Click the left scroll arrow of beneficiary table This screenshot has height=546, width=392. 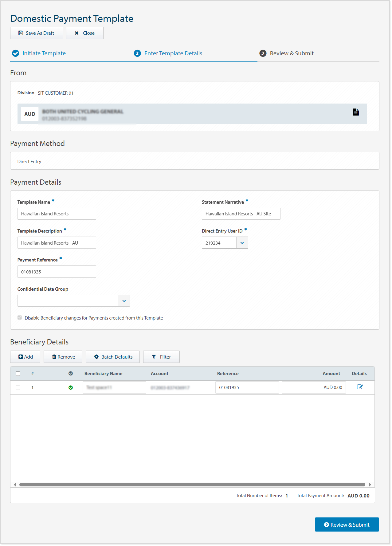[15, 485]
